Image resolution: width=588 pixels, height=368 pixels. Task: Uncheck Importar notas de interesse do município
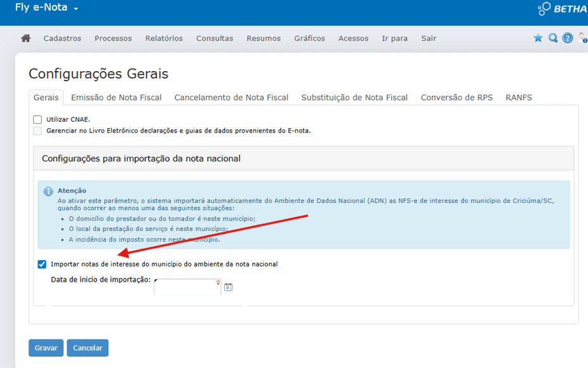pyautogui.click(x=42, y=264)
